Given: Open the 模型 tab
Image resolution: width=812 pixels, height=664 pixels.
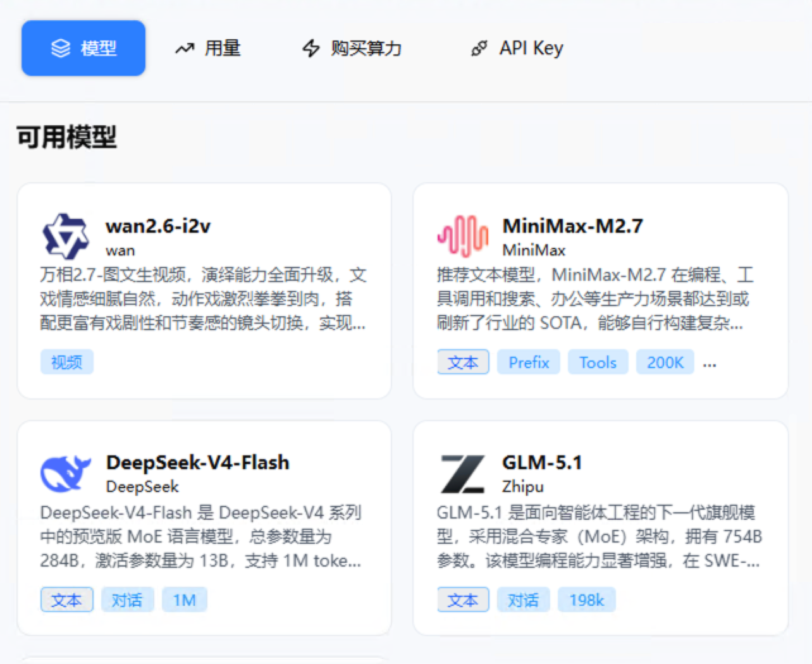Looking at the screenshot, I should pos(83,48).
